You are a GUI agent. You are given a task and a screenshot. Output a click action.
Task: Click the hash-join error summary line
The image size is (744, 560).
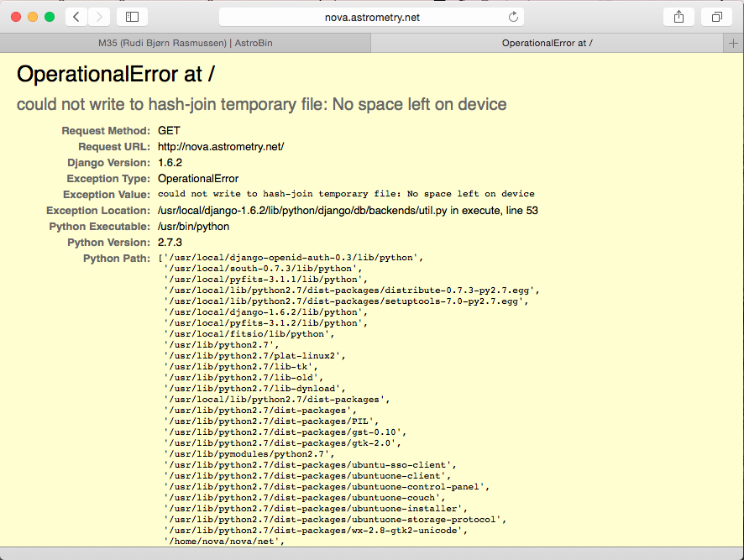pos(261,104)
